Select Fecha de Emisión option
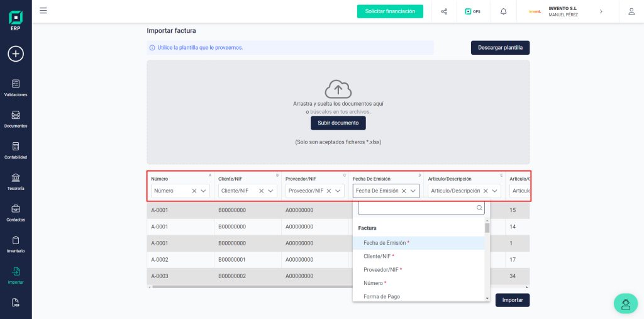This screenshot has width=644, height=319. click(418, 243)
